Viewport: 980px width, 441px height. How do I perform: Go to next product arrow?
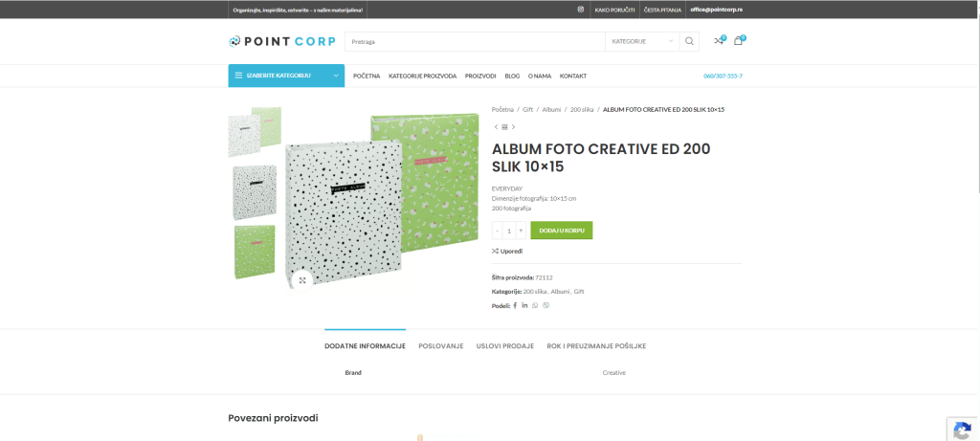point(513,127)
